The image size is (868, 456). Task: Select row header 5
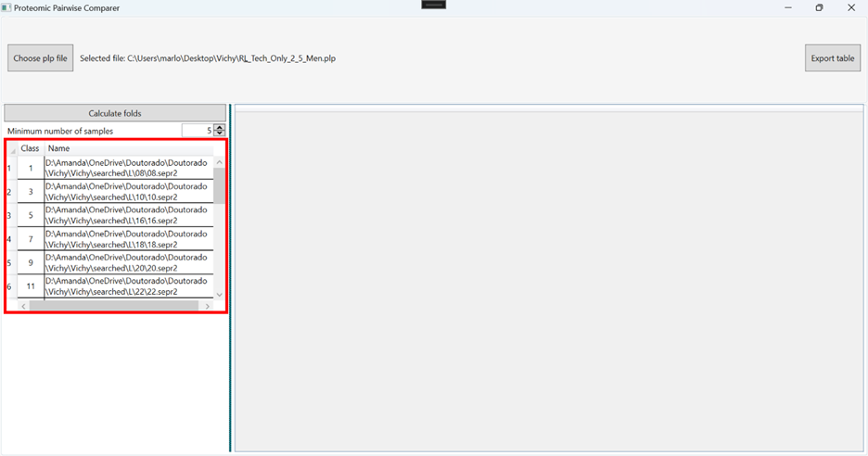point(12,263)
